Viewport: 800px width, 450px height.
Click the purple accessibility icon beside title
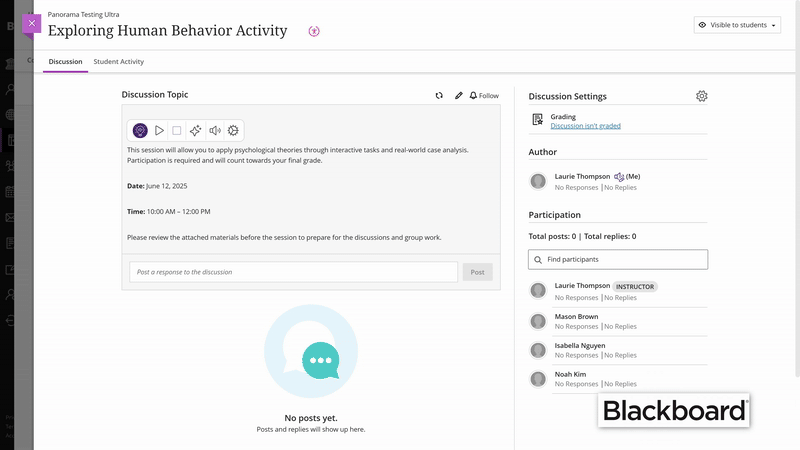tap(314, 31)
